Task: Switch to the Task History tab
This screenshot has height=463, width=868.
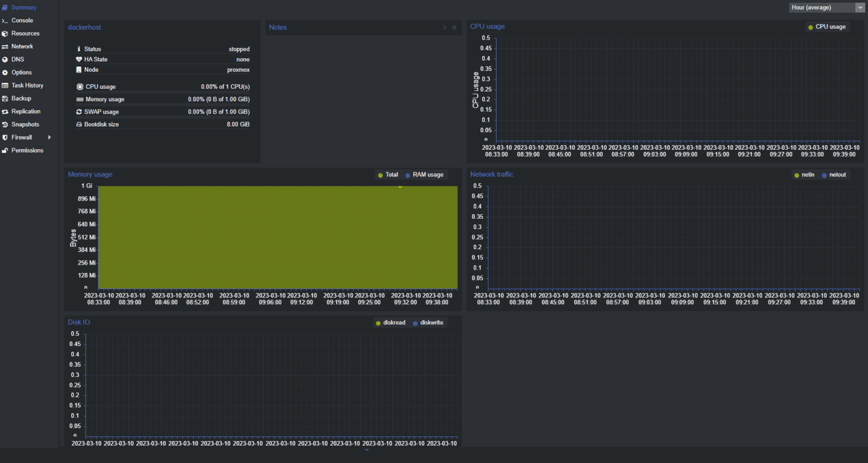Action: [27, 85]
